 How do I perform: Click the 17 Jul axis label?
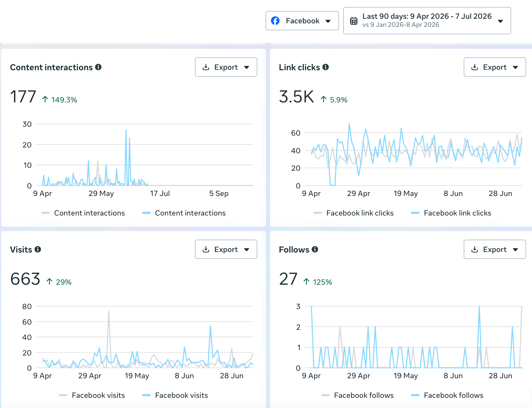[160, 193]
